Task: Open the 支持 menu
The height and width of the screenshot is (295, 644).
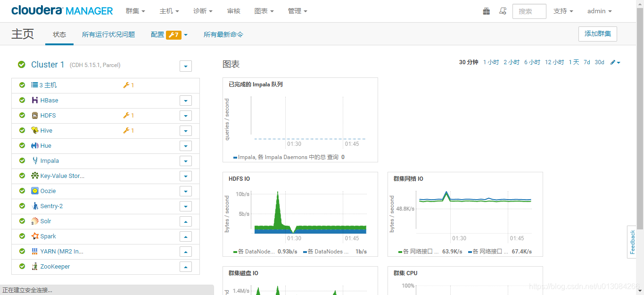Action: click(563, 11)
